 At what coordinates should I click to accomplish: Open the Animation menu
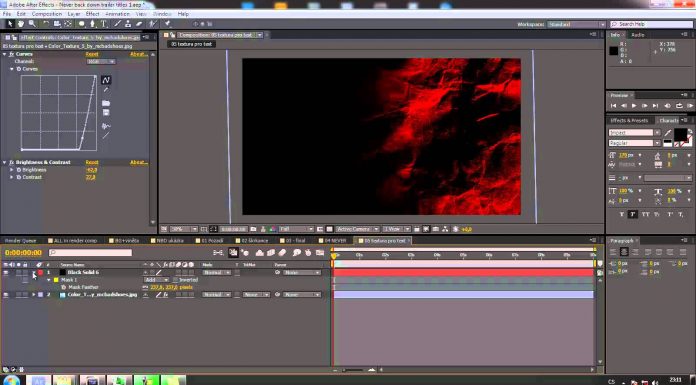click(x=117, y=14)
